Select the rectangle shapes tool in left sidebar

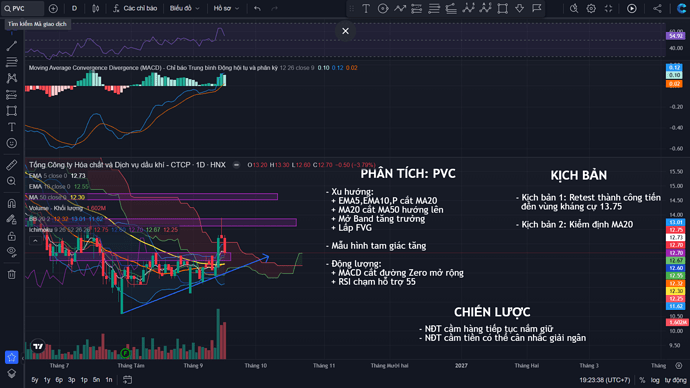(12, 110)
